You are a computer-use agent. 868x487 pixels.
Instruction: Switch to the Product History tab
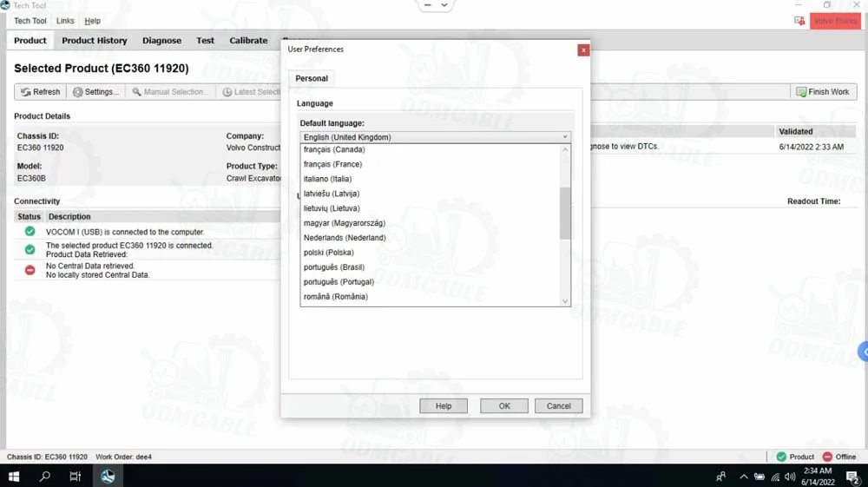click(94, 41)
